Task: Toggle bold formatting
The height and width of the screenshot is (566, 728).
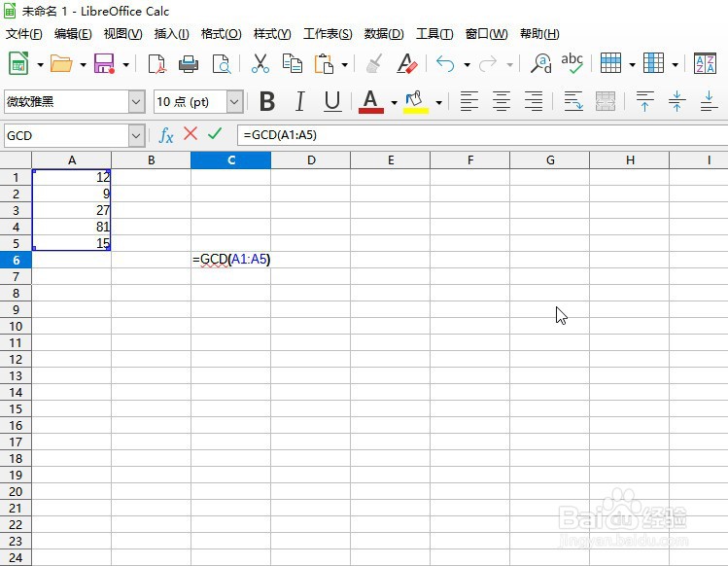Action: [267, 101]
